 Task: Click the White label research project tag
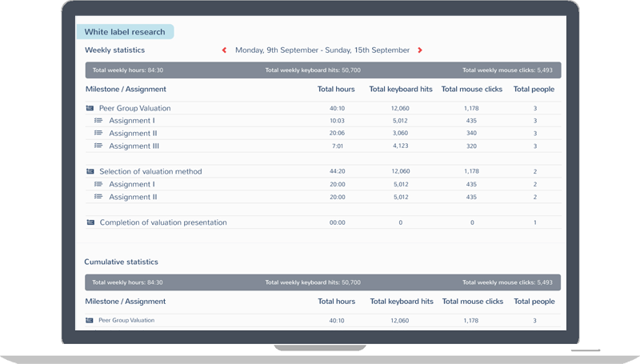pos(125,32)
